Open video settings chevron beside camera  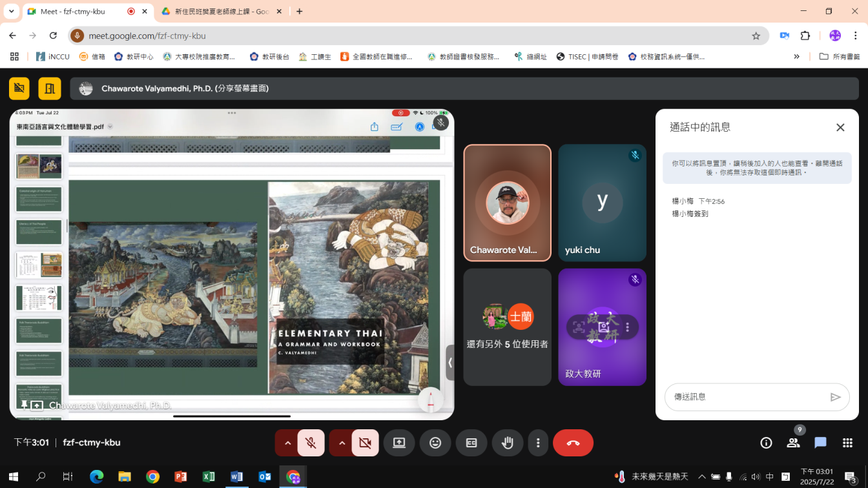pos(342,443)
